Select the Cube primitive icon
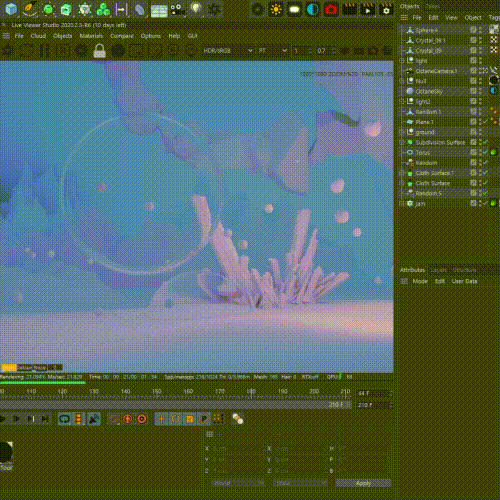 click(x=11, y=9)
